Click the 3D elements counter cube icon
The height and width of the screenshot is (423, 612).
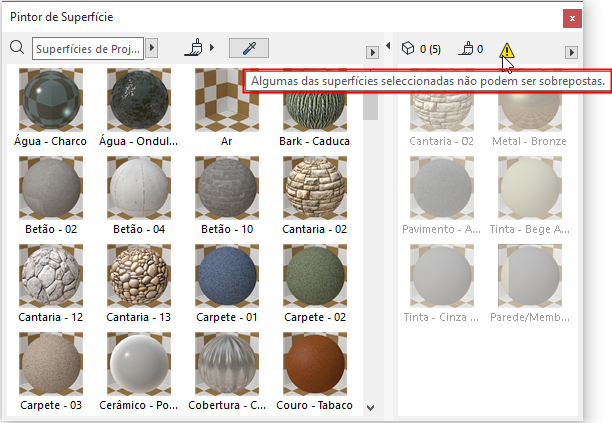(x=407, y=48)
